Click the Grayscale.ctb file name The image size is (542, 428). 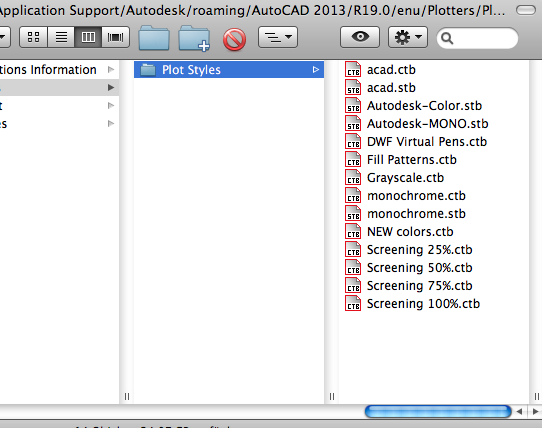(x=405, y=178)
